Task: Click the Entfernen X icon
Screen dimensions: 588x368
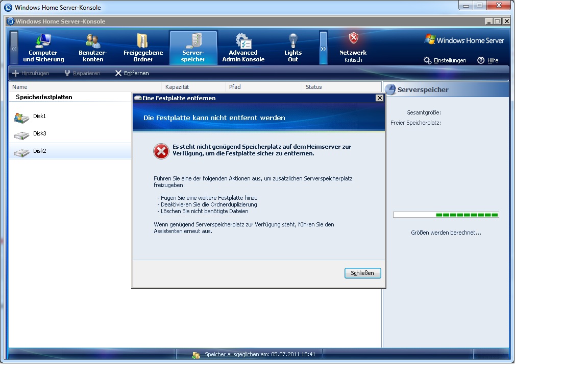Action: (x=118, y=73)
